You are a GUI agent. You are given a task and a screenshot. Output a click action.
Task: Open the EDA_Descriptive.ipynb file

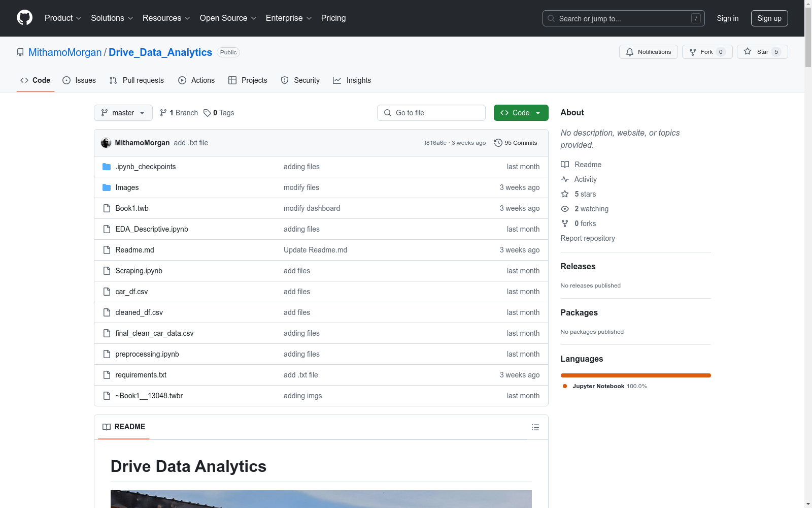152,229
